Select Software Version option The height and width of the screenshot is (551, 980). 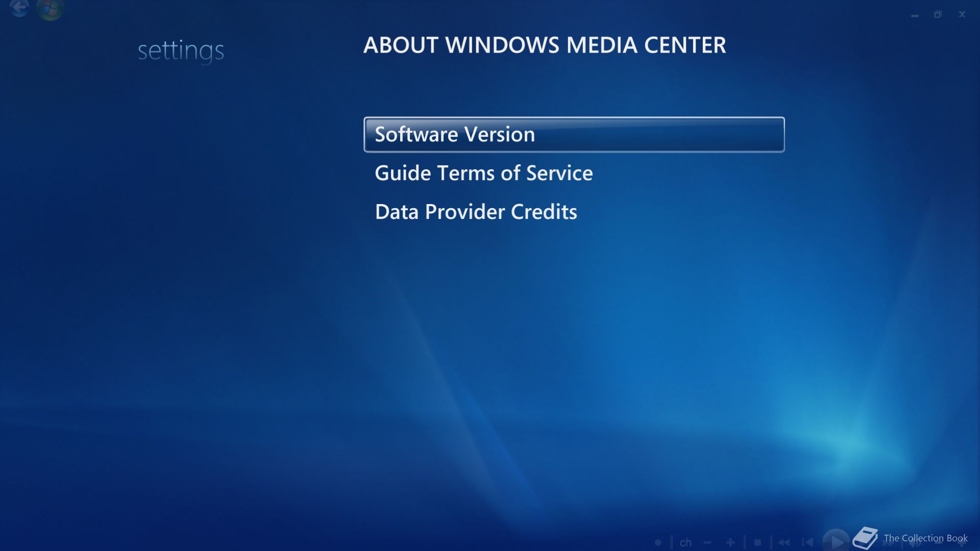click(x=574, y=135)
